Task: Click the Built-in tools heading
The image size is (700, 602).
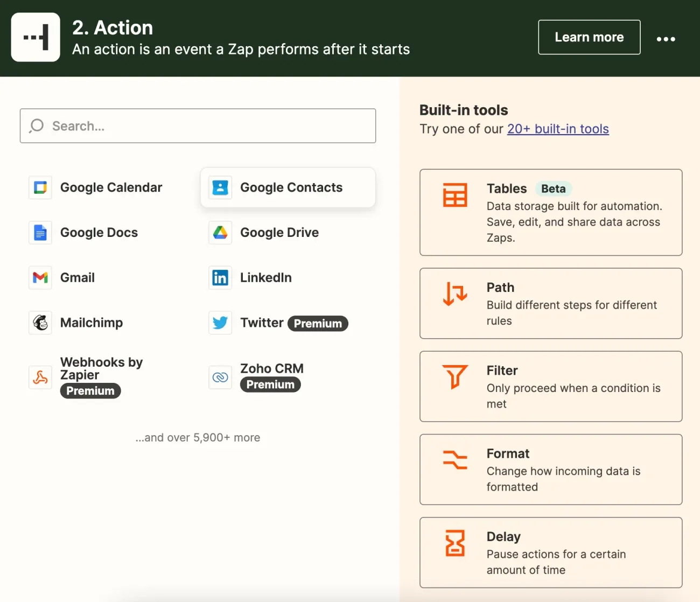Action: click(x=464, y=110)
